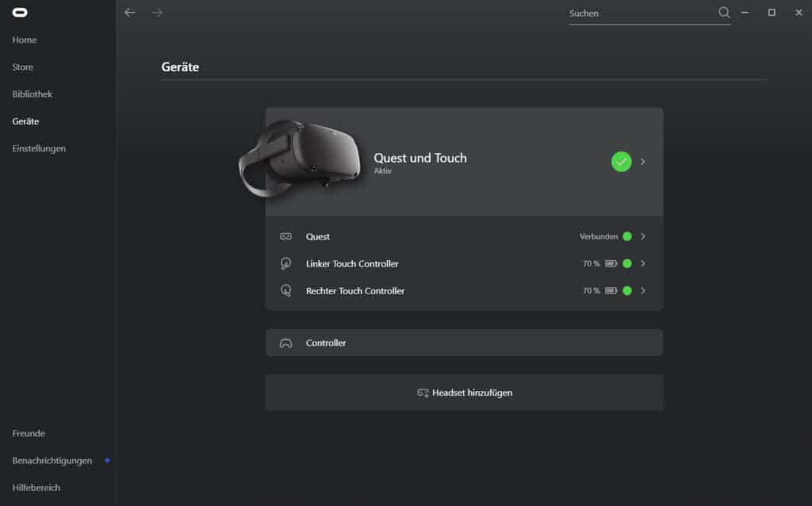Click the Linker Touch Controller icon
This screenshot has width=812, height=506.
point(285,263)
